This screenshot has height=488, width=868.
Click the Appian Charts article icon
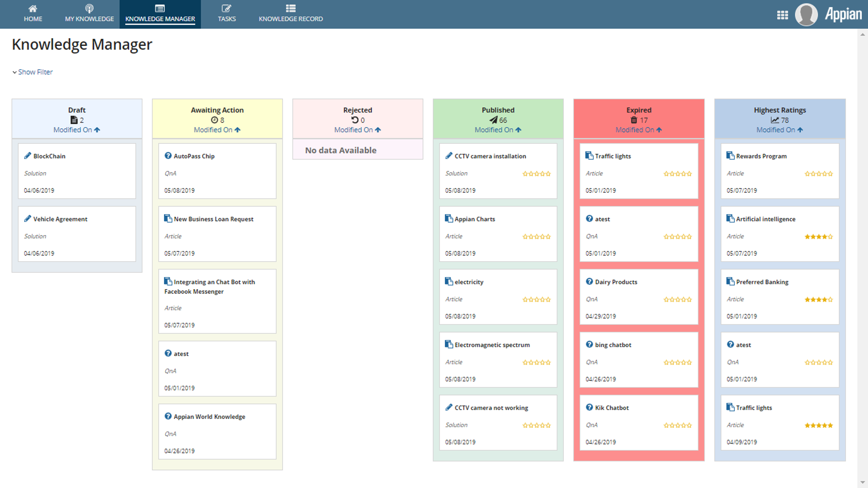tap(449, 218)
